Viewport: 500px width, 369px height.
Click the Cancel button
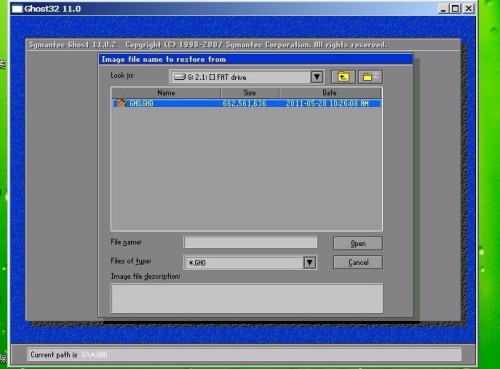coord(358,262)
